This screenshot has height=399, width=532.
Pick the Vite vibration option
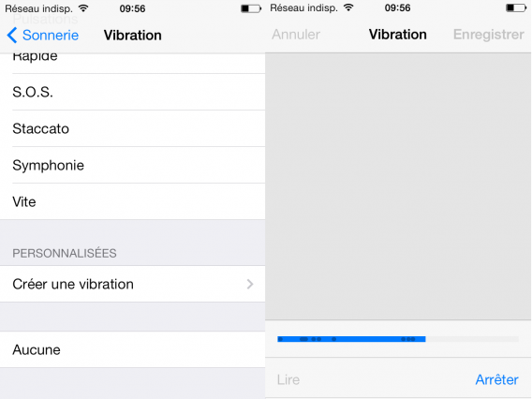coord(132,202)
